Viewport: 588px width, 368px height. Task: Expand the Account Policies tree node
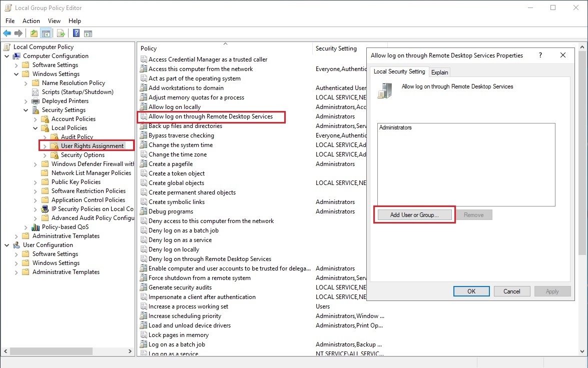(x=36, y=119)
